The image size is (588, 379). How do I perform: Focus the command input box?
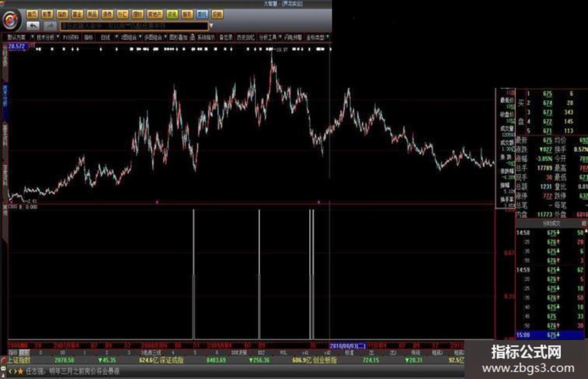[x=134, y=26]
